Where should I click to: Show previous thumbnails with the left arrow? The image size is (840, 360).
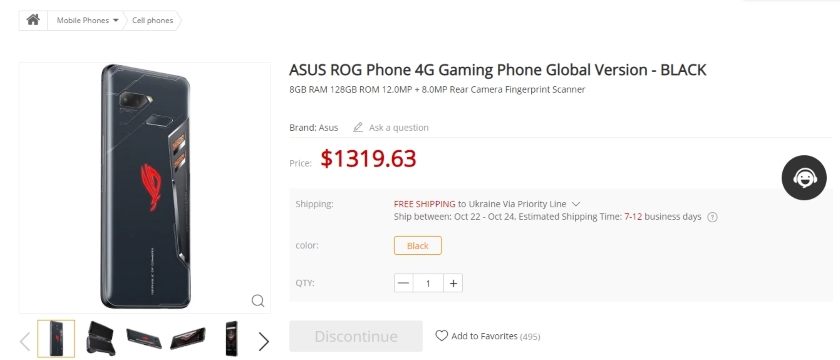[x=25, y=341]
